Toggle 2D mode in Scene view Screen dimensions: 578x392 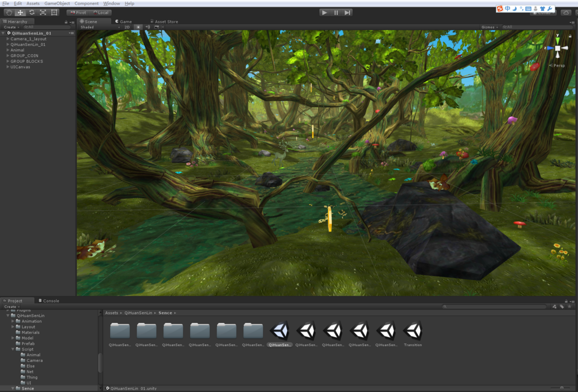coord(127,27)
